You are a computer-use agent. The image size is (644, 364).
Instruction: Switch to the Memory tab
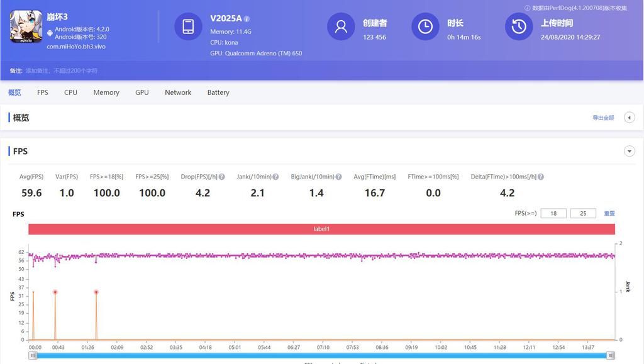(x=106, y=92)
